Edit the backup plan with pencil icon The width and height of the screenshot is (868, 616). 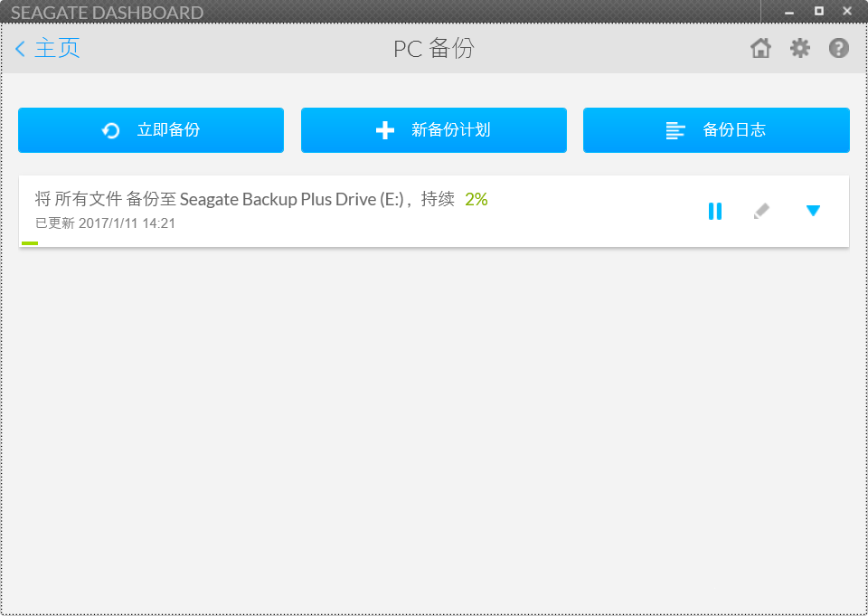(761, 211)
